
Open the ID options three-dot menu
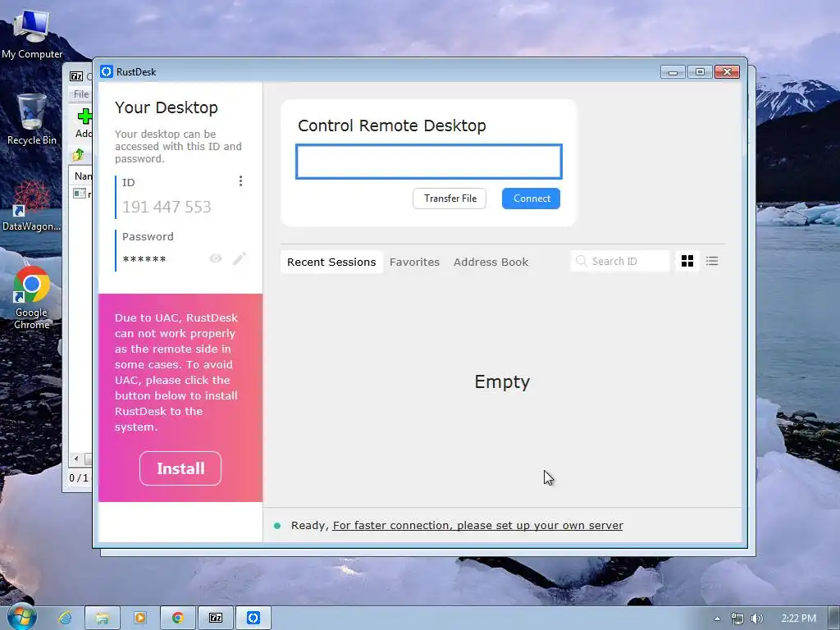click(x=240, y=181)
